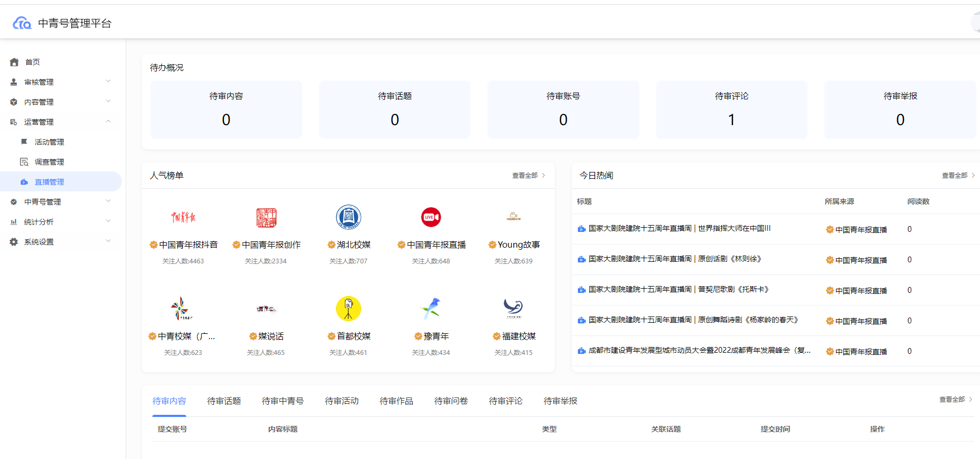Switch to 待审作品 tab
Image resolution: width=980 pixels, height=459 pixels.
pyautogui.click(x=396, y=401)
